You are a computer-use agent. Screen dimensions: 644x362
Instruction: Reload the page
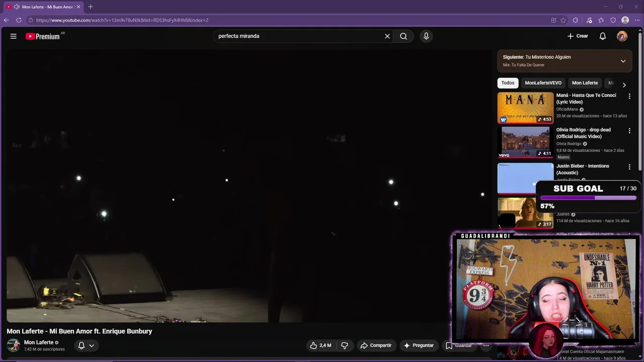(19, 20)
